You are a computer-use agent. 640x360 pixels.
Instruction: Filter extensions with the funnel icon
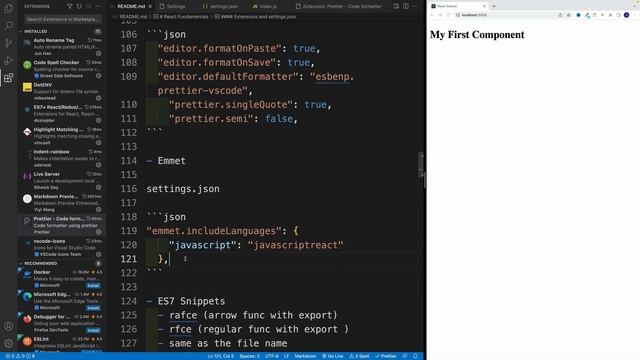[x=70, y=7]
